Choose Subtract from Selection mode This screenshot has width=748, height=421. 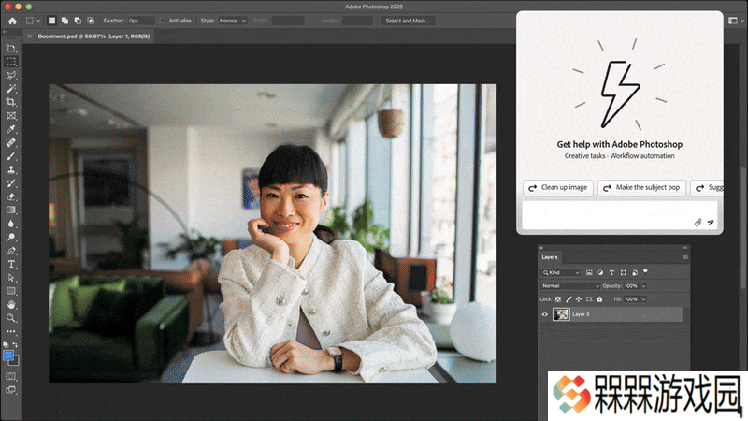77,21
